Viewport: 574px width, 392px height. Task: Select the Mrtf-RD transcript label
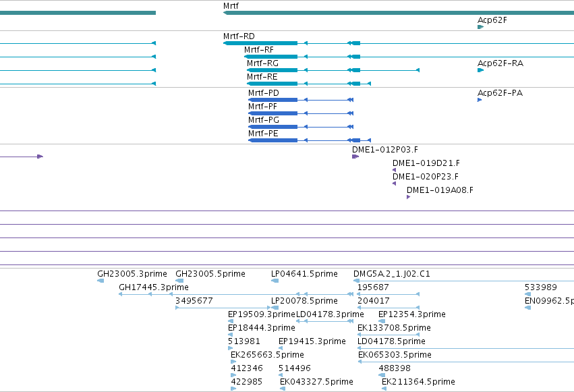(239, 36)
